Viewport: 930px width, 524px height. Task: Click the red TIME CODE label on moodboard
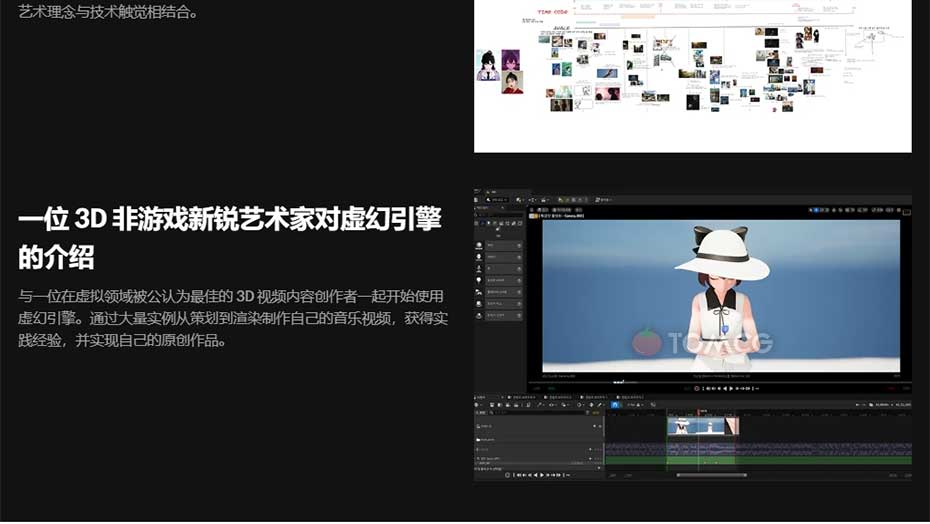pyautogui.click(x=552, y=12)
